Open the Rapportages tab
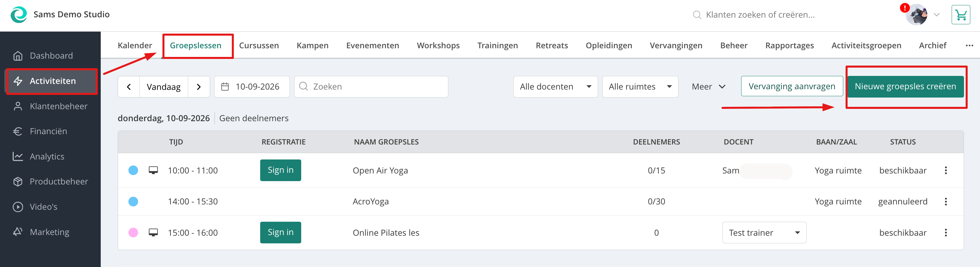This screenshot has height=267, width=980. click(790, 46)
